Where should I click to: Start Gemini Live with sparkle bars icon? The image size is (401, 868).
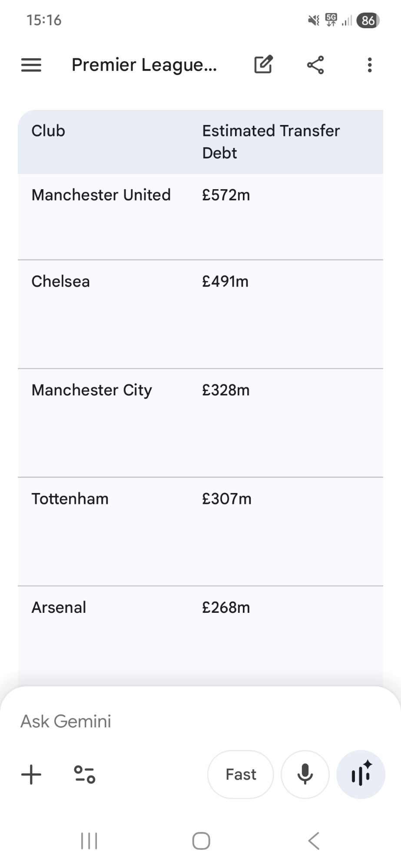click(361, 775)
